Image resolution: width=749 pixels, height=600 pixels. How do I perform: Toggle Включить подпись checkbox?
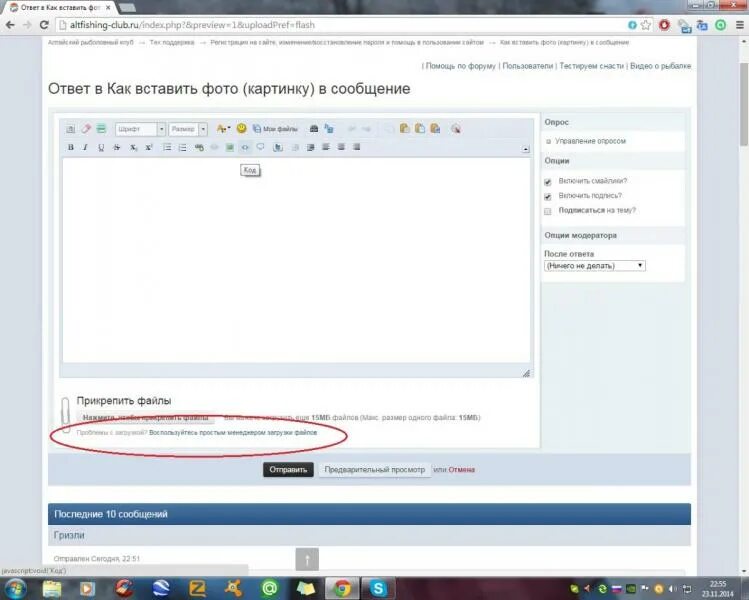548,196
